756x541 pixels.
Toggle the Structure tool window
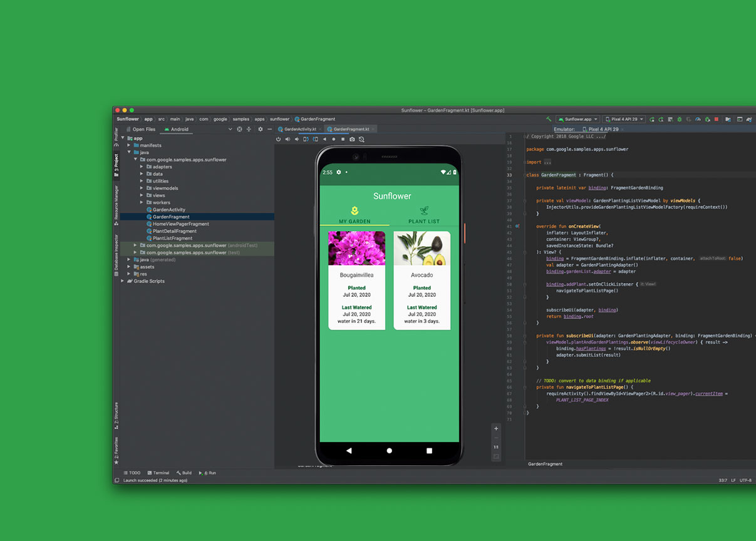point(116,415)
